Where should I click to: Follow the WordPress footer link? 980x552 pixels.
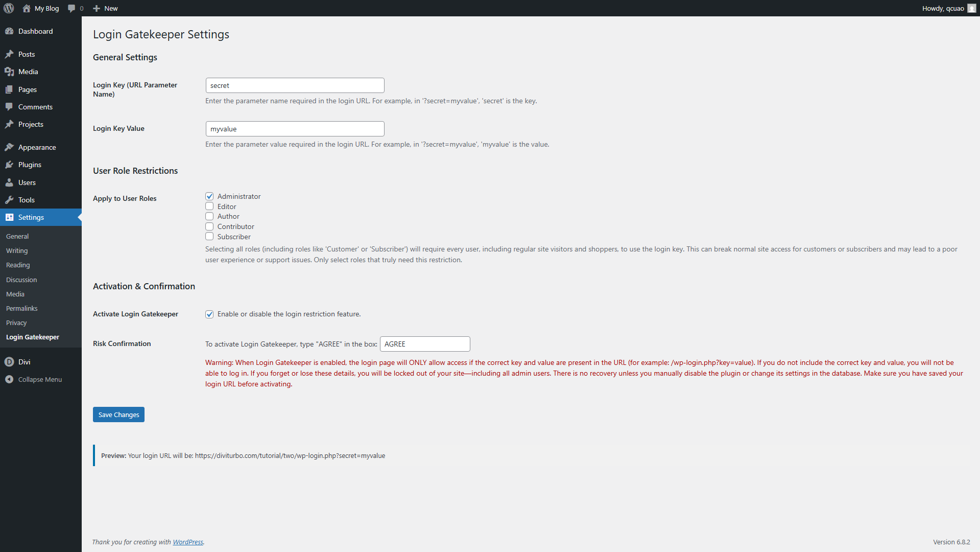[187, 542]
